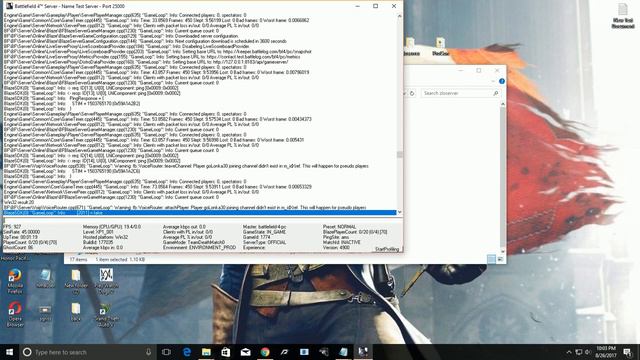Click the network icon in system tray
Image resolution: width=640 pixels, height=360 pixels.
579,352
